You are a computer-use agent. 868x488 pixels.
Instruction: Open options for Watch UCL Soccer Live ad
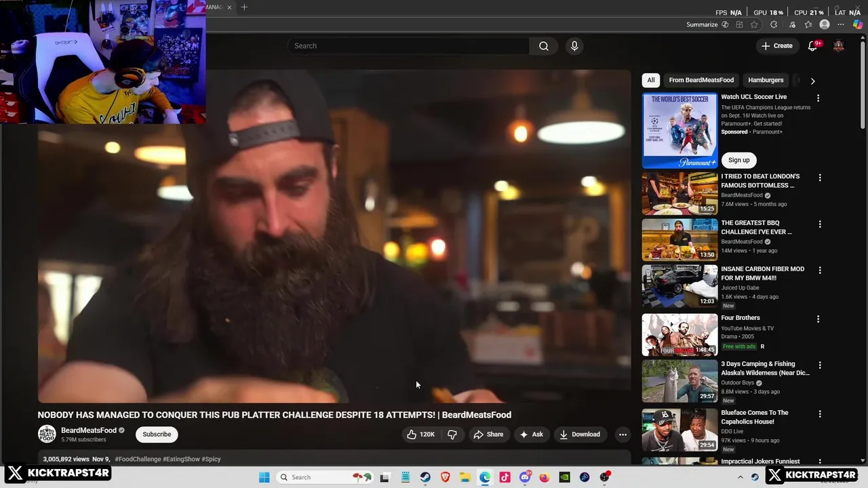[818, 98]
